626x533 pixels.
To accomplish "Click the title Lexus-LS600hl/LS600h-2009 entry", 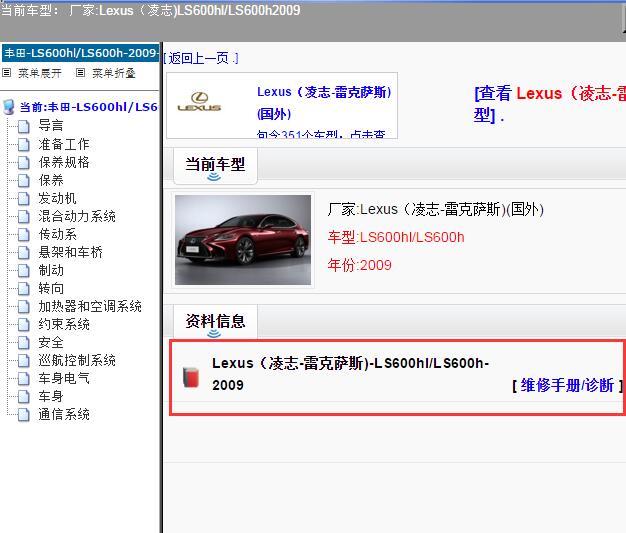I will [351, 374].
